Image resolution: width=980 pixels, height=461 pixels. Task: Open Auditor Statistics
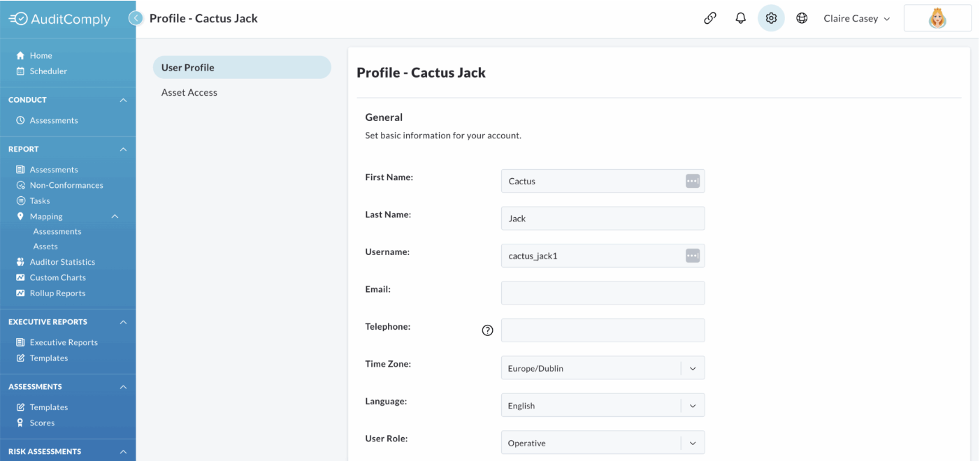(x=62, y=262)
